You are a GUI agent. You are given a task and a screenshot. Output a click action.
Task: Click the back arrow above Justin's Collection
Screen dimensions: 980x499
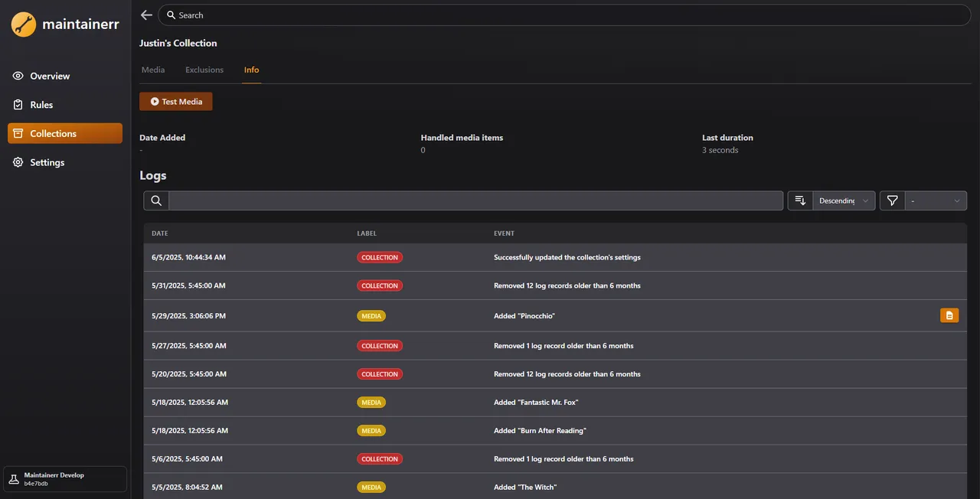146,15
